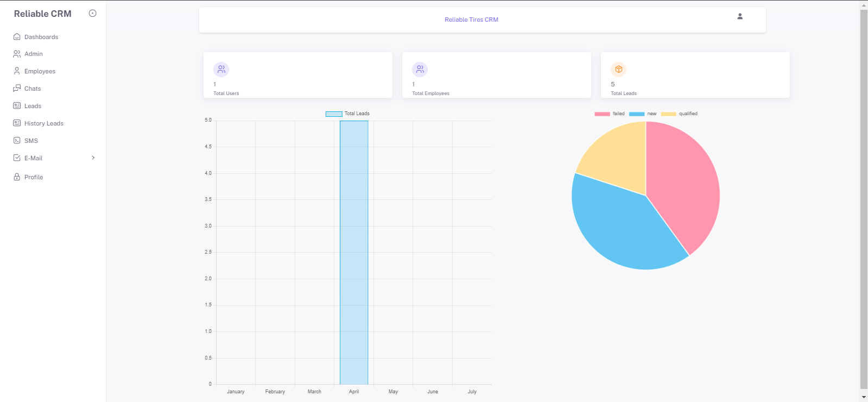Toggle the sidebar pin radio button
Screen dimensions: 868x402
coord(92,14)
